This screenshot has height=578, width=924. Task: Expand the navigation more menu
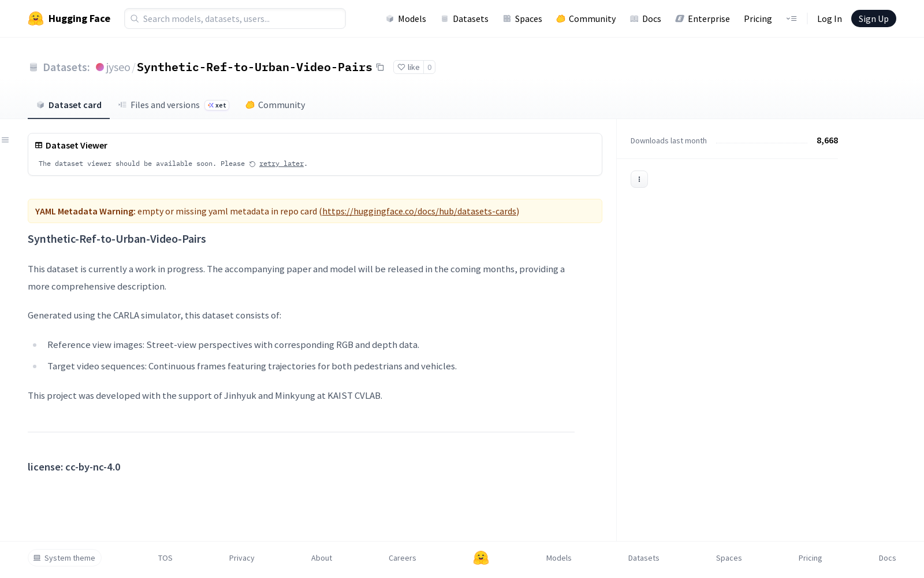[x=791, y=18]
